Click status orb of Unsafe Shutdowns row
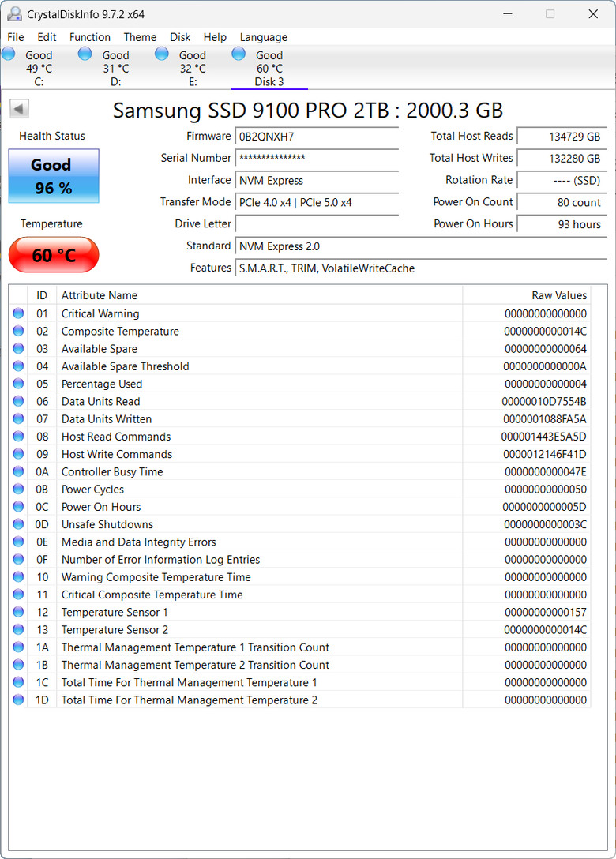 (x=19, y=523)
